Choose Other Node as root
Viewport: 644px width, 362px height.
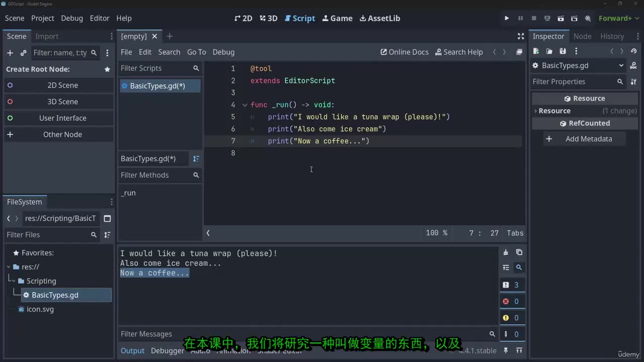point(59,134)
